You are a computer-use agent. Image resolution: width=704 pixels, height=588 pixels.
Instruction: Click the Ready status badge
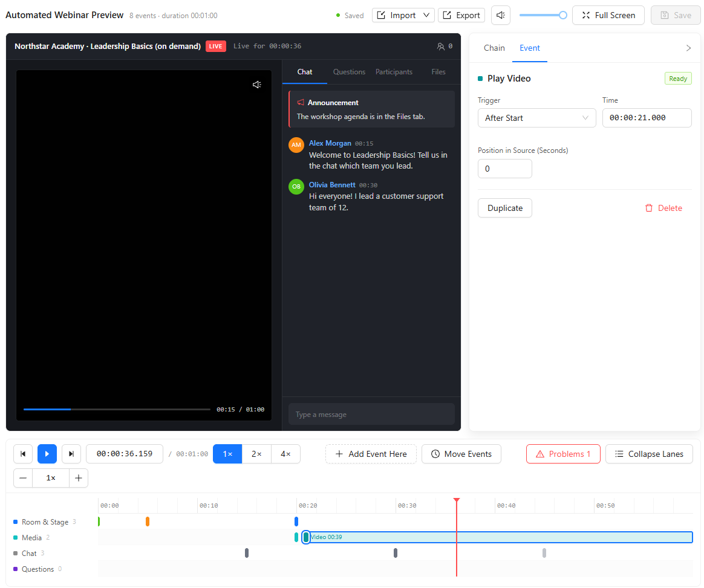[678, 79]
